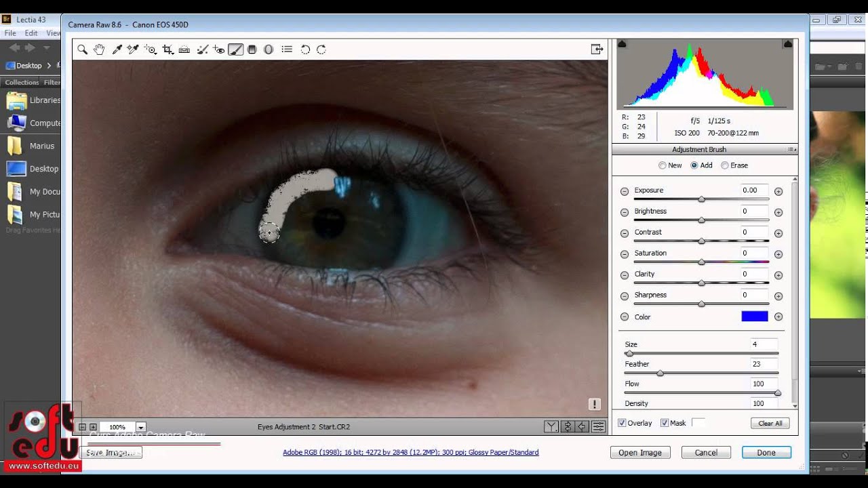Toggle full screen mode icon
The height and width of the screenshot is (488, 868).
(597, 49)
